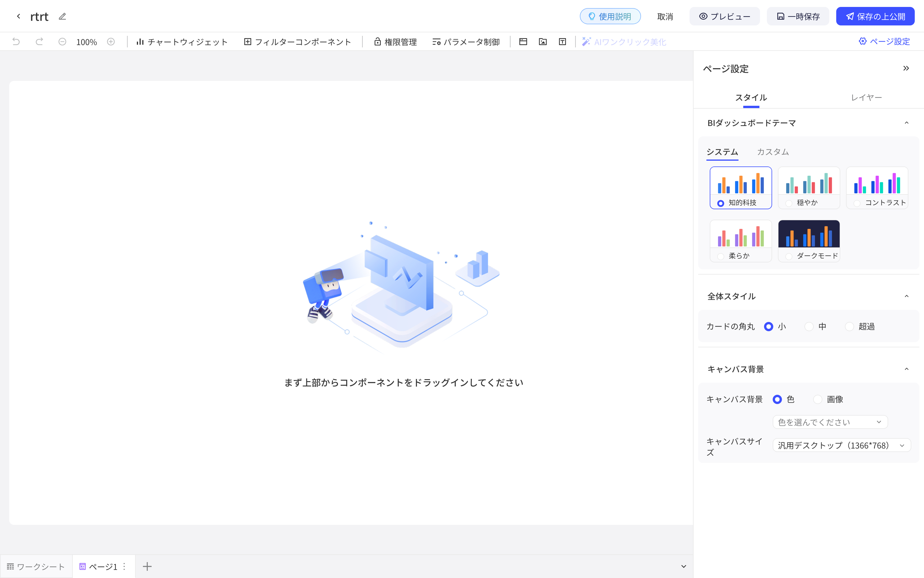Switch to the レイヤー tab
This screenshot has height=578, width=924.
[866, 97]
